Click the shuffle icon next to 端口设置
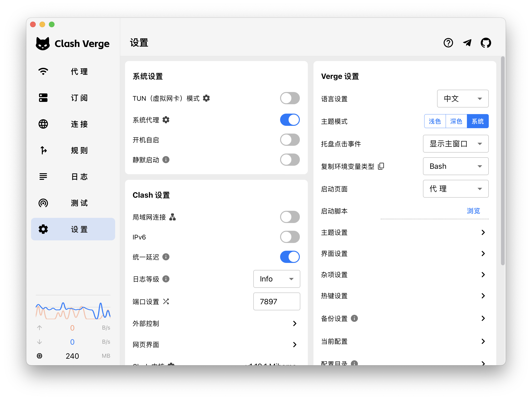Screen dimensions: 532x400 166,301
